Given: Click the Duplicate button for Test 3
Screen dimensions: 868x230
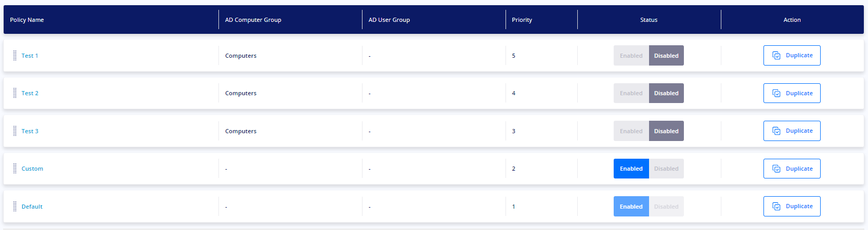Looking at the screenshot, I should [x=792, y=131].
